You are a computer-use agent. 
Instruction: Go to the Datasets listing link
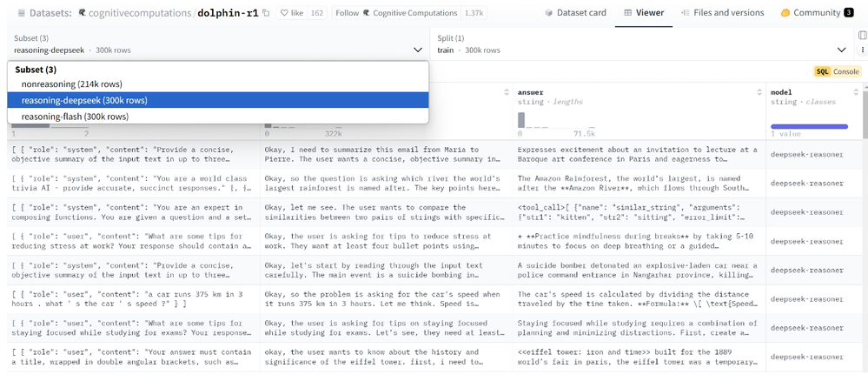[x=50, y=13]
